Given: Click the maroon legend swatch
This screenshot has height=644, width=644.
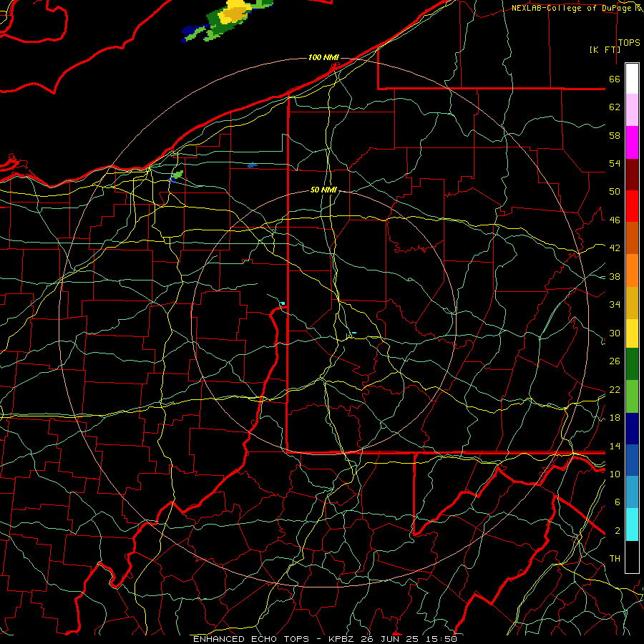Looking at the screenshot, I should [632, 175].
